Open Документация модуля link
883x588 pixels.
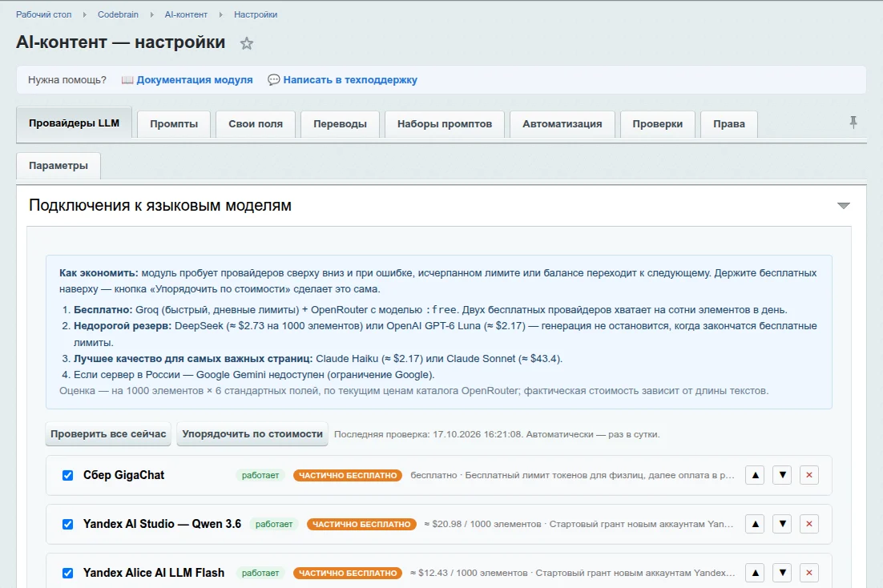[194, 80]
